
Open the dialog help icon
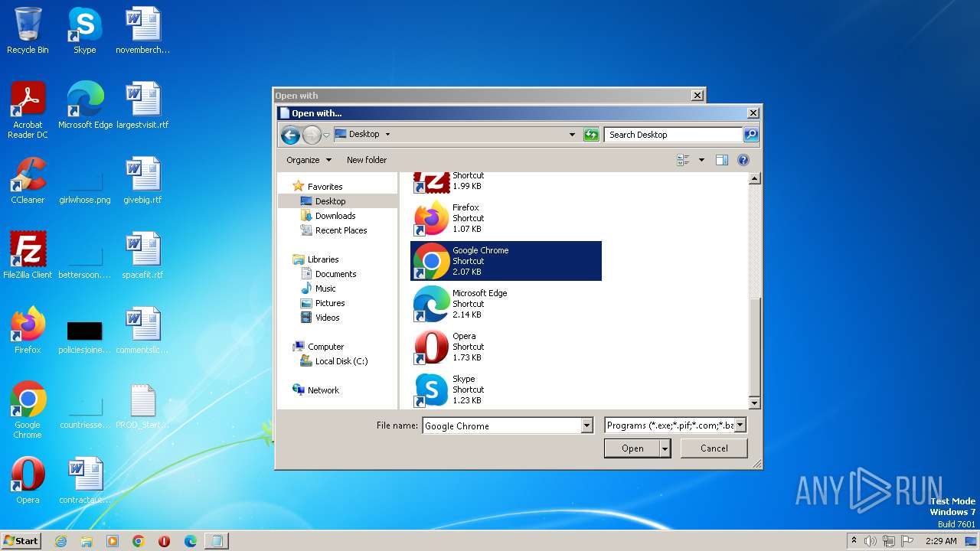click(743, 160)
